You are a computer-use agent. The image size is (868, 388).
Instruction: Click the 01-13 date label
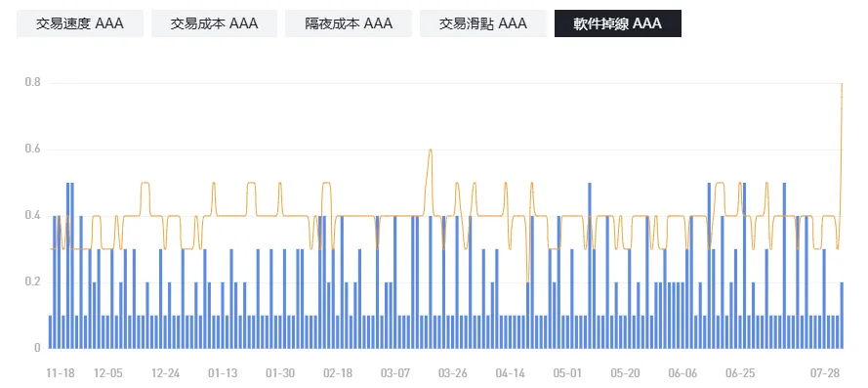click(223, 372)
